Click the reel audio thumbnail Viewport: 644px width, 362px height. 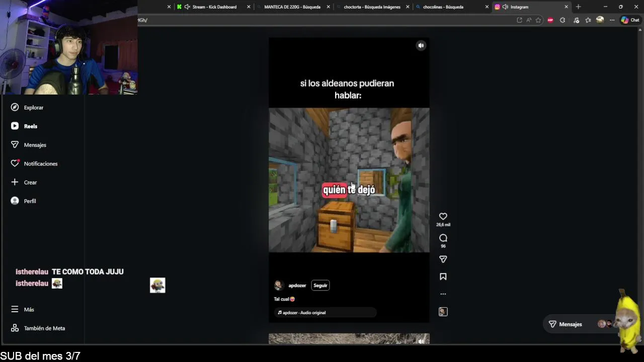443,312
